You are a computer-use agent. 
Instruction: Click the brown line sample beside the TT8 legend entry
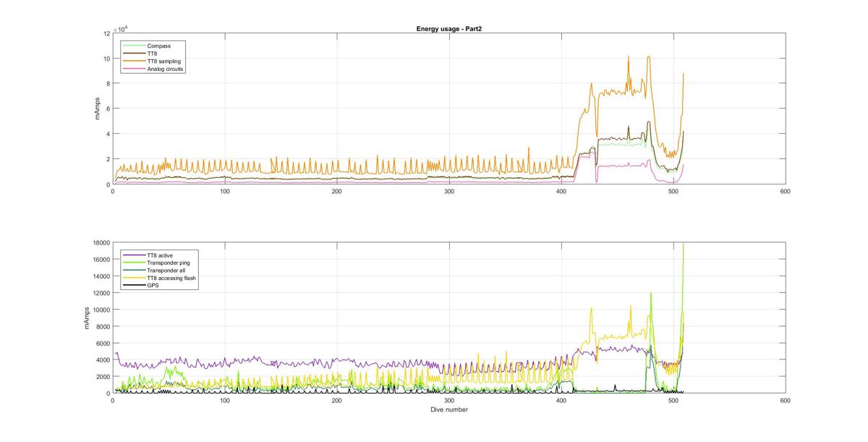tap(134, 54)
